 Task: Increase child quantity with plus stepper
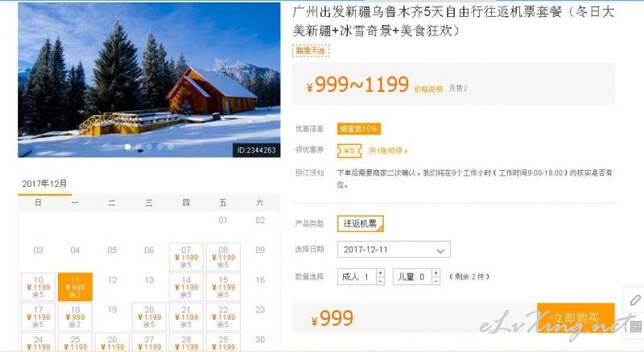[436, 273]
